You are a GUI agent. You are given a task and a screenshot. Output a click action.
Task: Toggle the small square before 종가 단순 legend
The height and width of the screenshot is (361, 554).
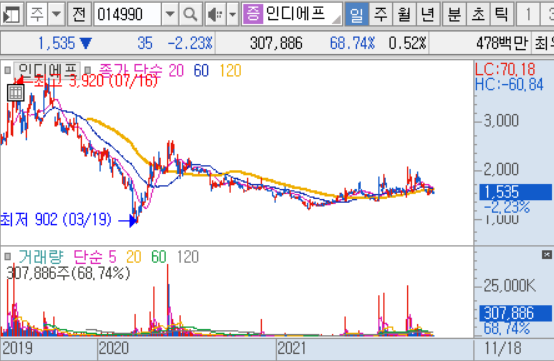88,70
